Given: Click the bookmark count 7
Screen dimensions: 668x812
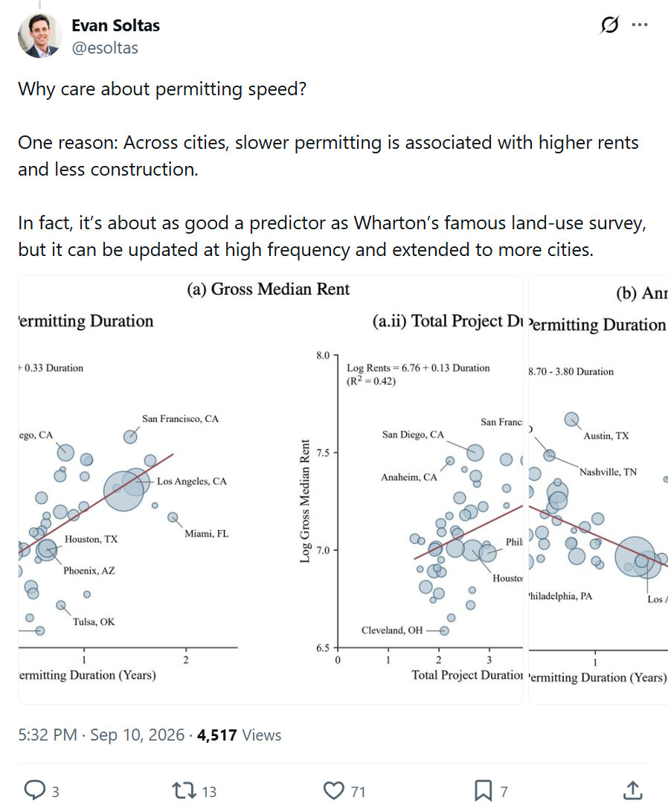Looking at the screenshot, I should [504, 792].
